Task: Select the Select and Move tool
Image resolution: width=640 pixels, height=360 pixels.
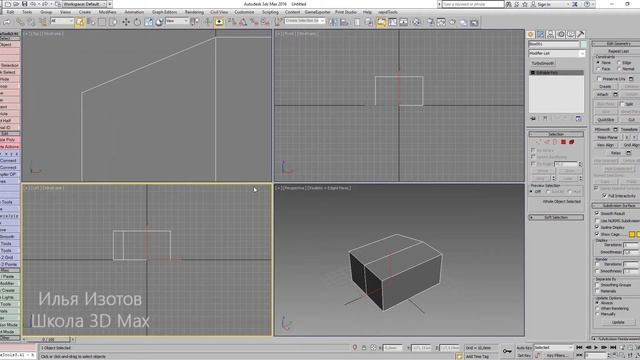Action: [x=126, y=22]
